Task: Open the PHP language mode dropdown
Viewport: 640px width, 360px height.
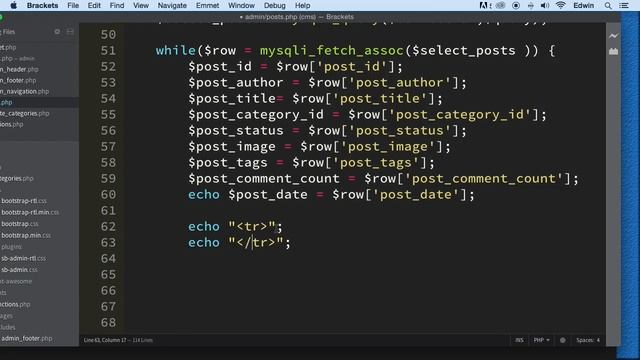Action: [541, 340]
